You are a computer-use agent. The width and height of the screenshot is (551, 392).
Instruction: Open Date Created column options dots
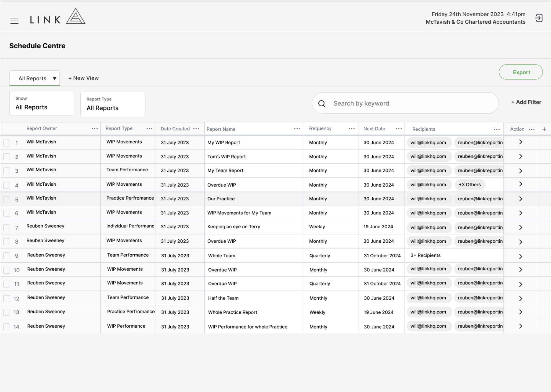point(196,129)
